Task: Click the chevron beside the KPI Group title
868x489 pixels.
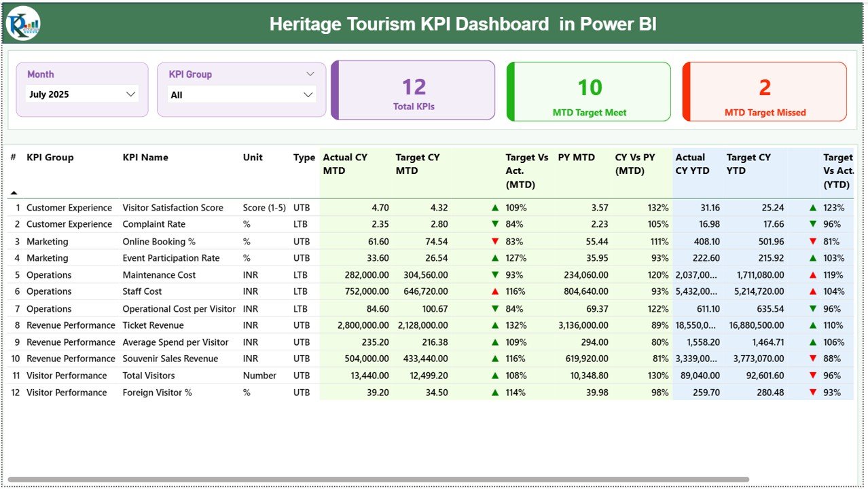Action: 310,74
